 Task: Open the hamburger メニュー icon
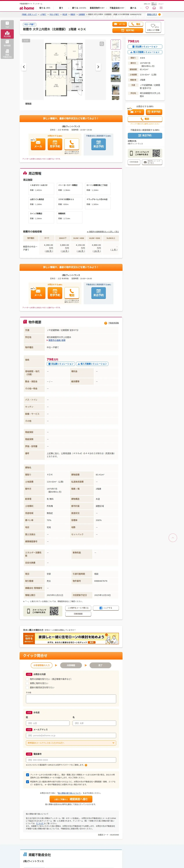coord(161,8)
